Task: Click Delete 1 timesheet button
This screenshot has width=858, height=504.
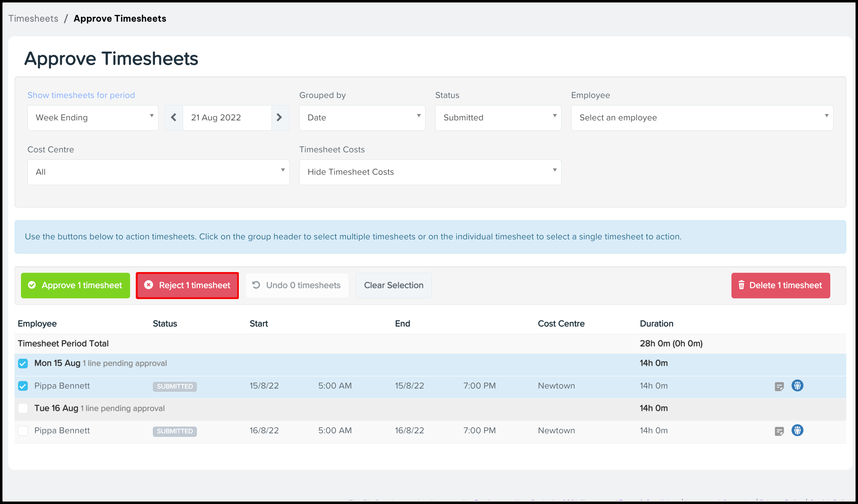Action: pos(781,286)
